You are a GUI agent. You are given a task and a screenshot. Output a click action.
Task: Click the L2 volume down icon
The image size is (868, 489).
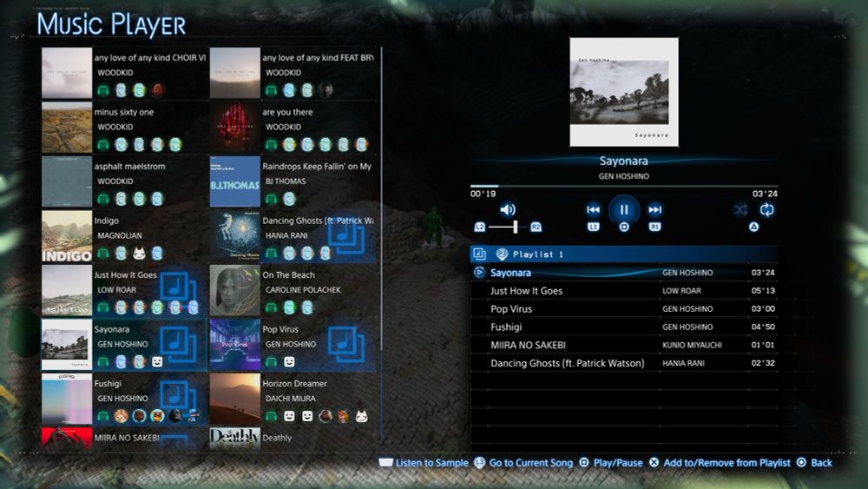click(479, 227)
